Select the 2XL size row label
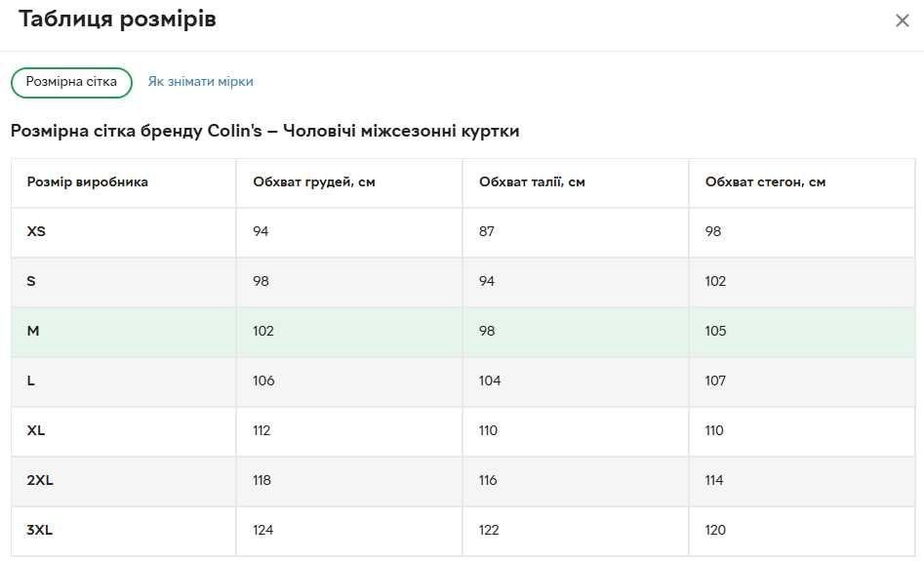The width and height of the screenshot is (924, 561). point(39,481)
